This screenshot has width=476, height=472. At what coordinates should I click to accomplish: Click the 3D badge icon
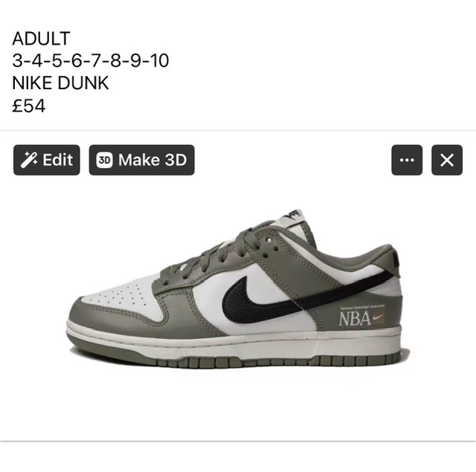tap(104, 160)
